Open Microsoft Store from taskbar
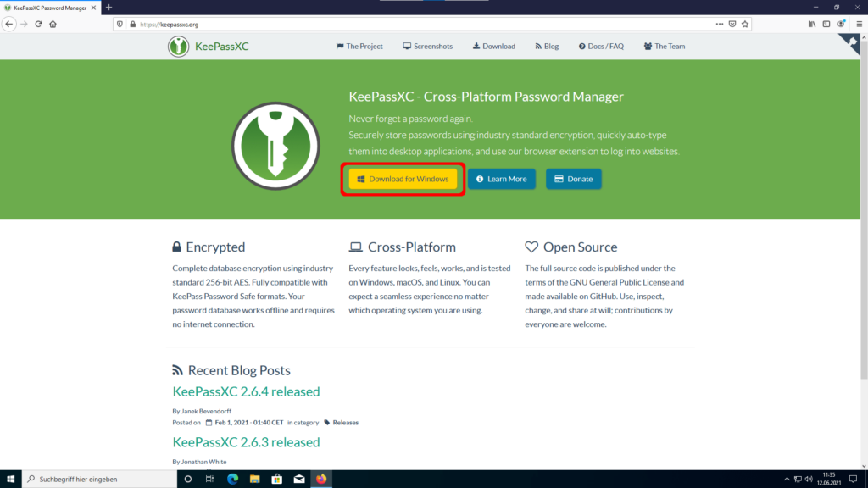 pyautogui.click(x=277, y=480)
